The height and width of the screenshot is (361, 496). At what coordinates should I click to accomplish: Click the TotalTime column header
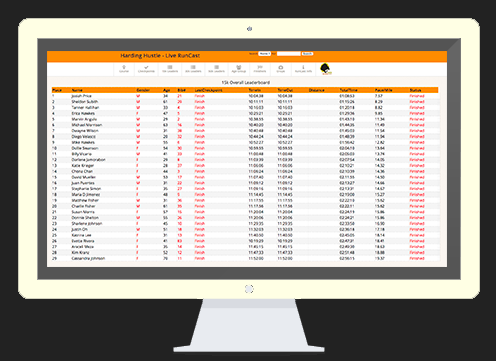(x=348, y=90)
